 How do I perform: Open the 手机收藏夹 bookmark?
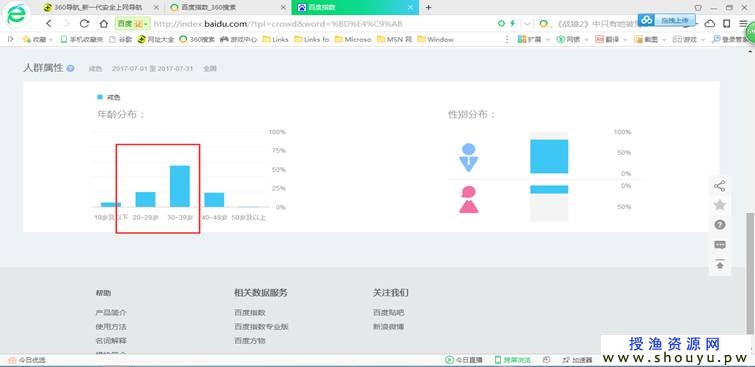[x=81, y=39]
